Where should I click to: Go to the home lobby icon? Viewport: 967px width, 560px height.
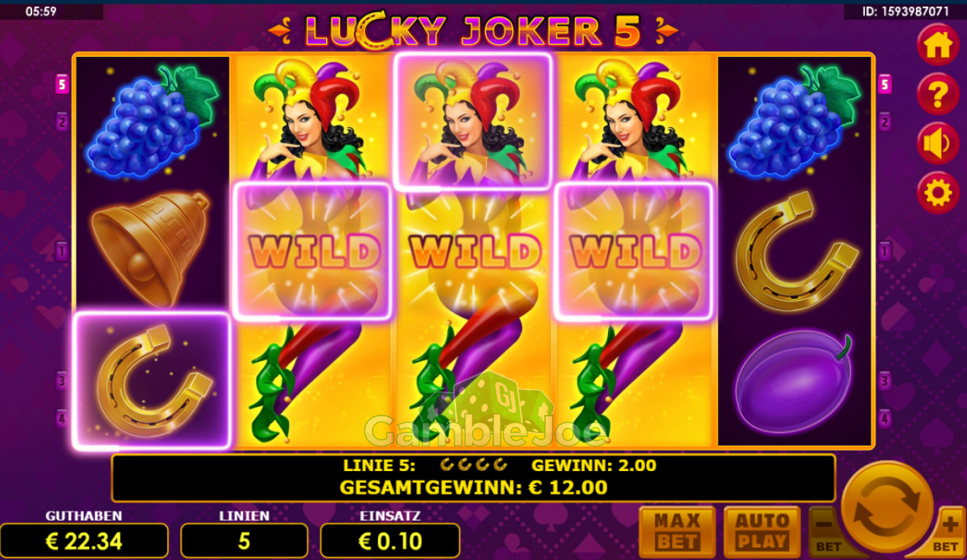click(938, 45)
